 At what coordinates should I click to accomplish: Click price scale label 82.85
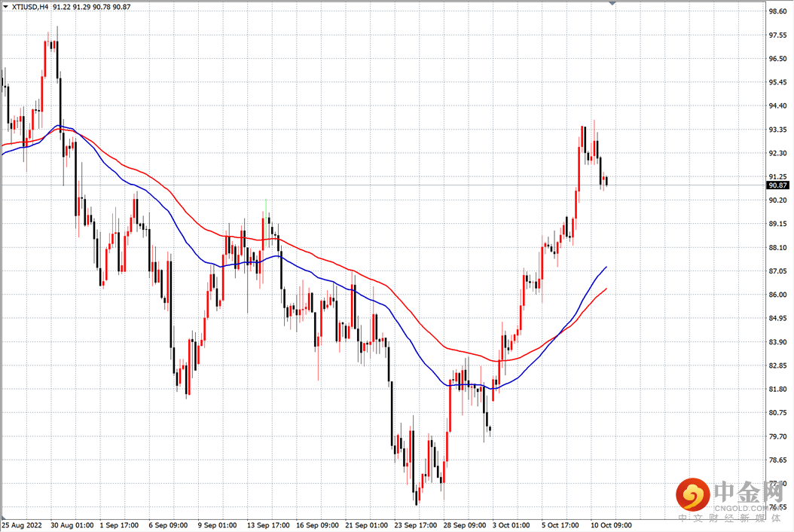(x=777, y=365)
